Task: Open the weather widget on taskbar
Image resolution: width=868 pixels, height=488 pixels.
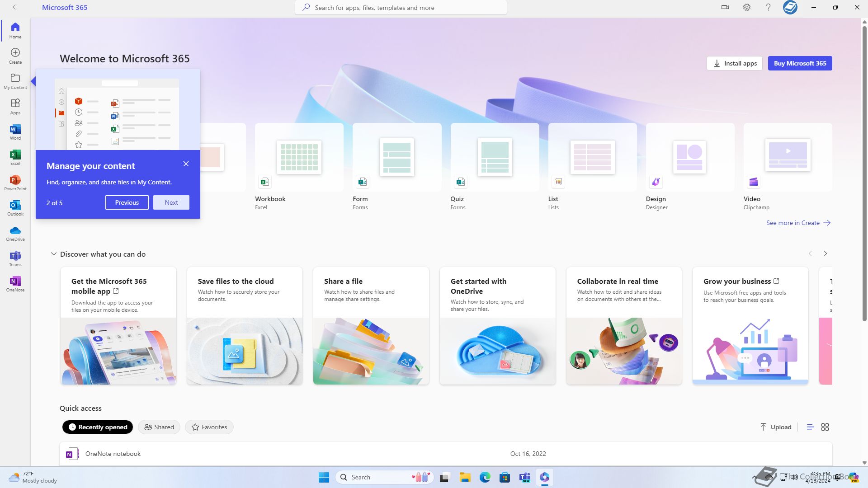Action: [33, 477]
